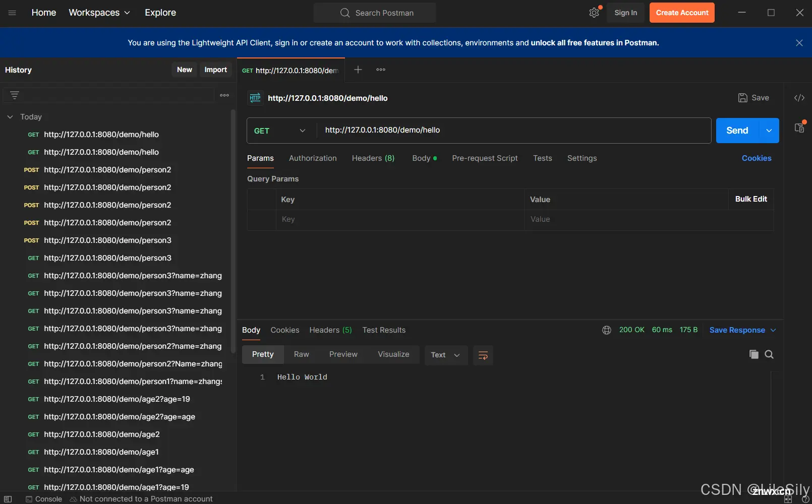The image size is (812, 504).
Task: Click New in History panel
Action: point(185,70)
